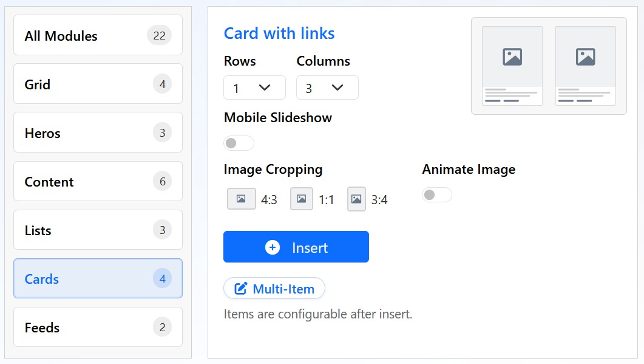Click the second card image placeholder in preview
This screenshot has width=644, height=364.
pyautogui.click(x=585, y=57)
